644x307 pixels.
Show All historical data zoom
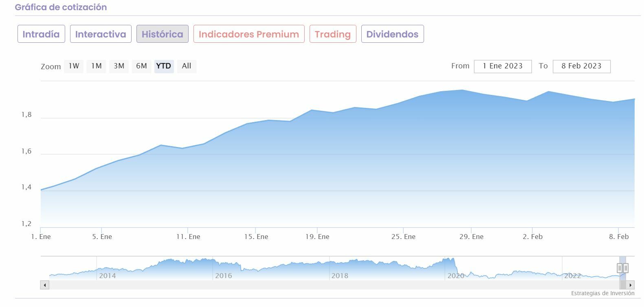(187, 66)
